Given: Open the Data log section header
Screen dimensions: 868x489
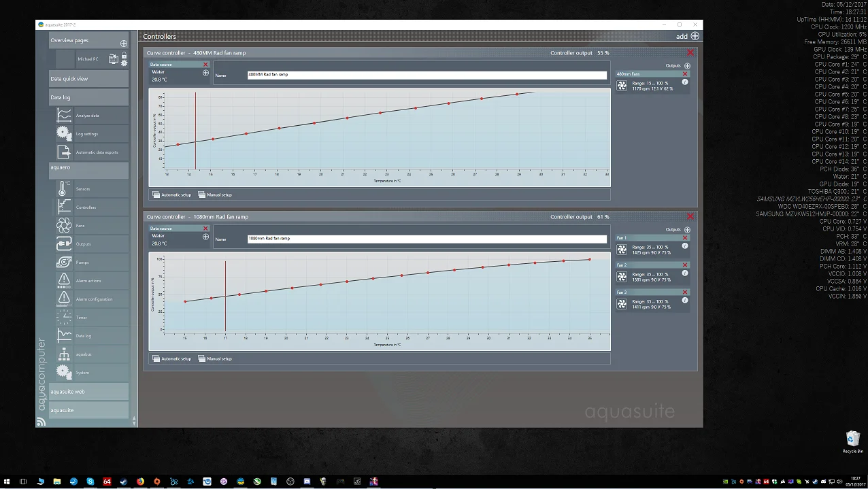Looking at the screenshot, I should pos(88,97).
